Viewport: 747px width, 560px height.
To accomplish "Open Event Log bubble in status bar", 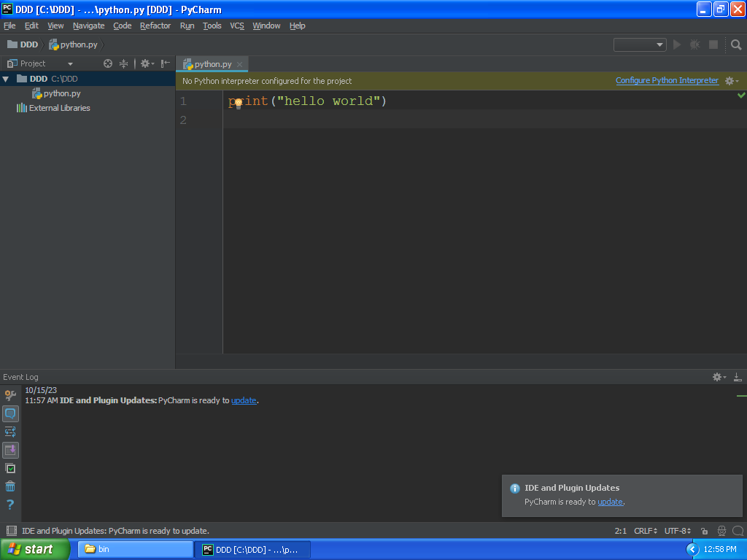I will pos(738,531).
